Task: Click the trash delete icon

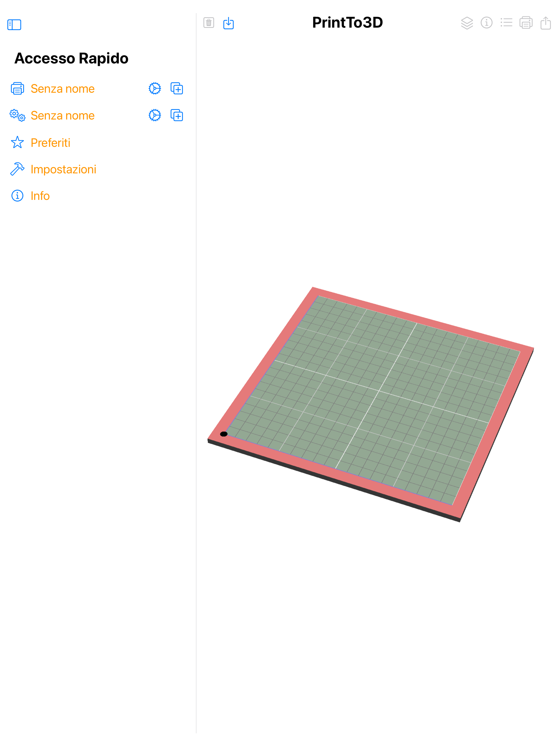Action: click(x=209, y=23)
